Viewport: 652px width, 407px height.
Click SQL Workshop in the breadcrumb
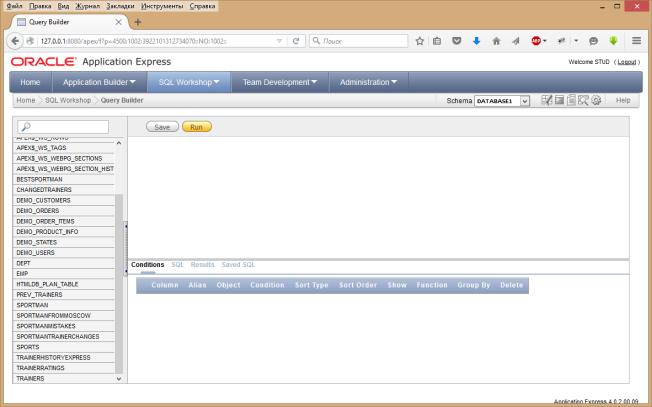coord(68,100)
